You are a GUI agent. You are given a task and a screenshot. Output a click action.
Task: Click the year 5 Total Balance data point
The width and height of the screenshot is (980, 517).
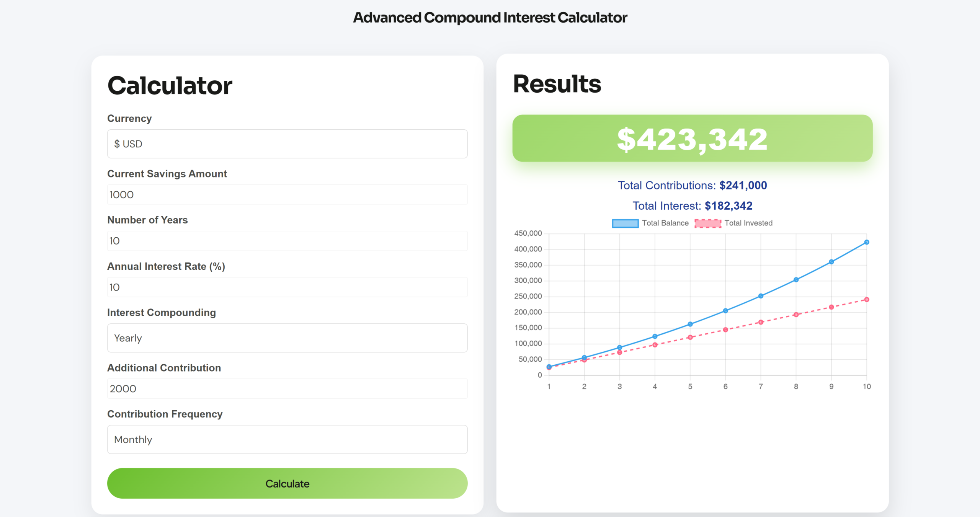(690, 324)
